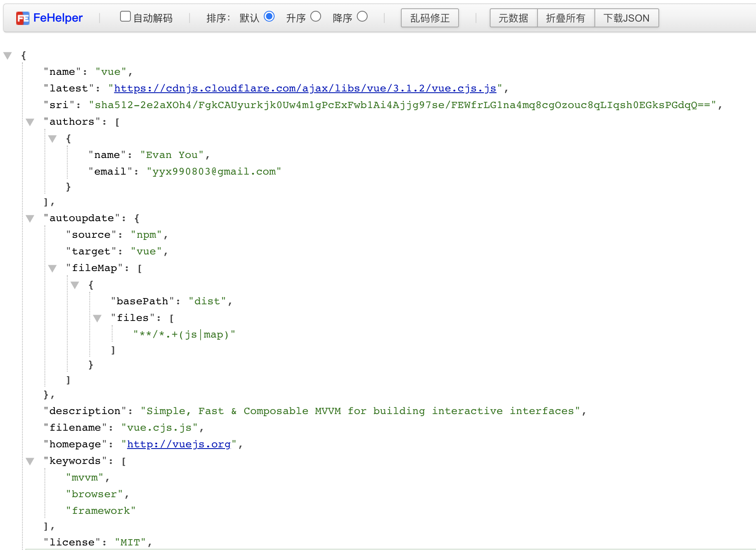Click the "mvvm" keyword
756x550 pixels.
point(85,478)
